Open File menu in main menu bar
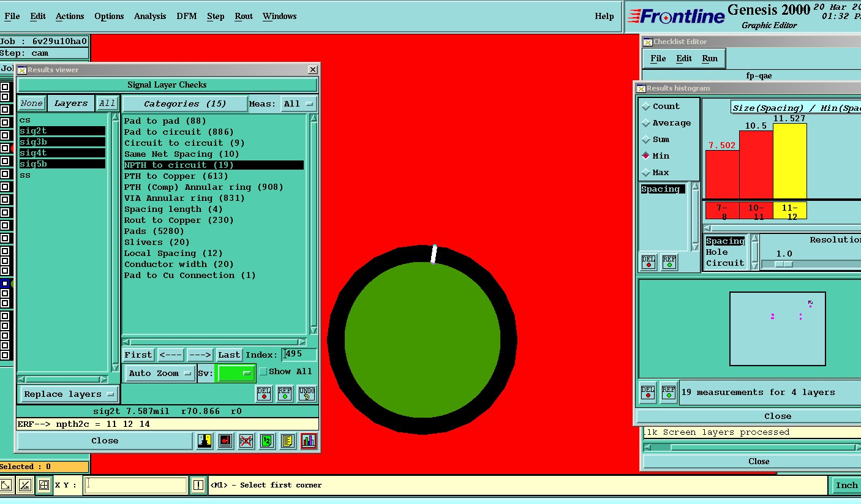The image size is (861, 504). click(x=12, y=16)
